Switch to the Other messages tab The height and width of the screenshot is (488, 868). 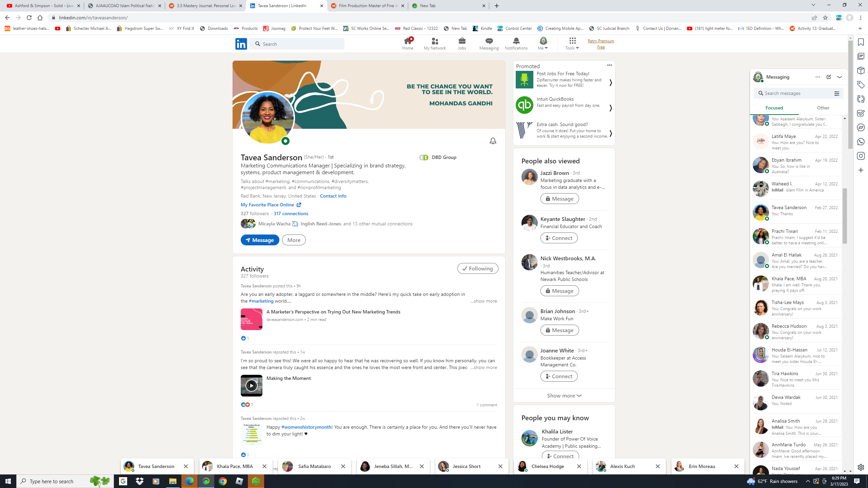pos(823,108)
